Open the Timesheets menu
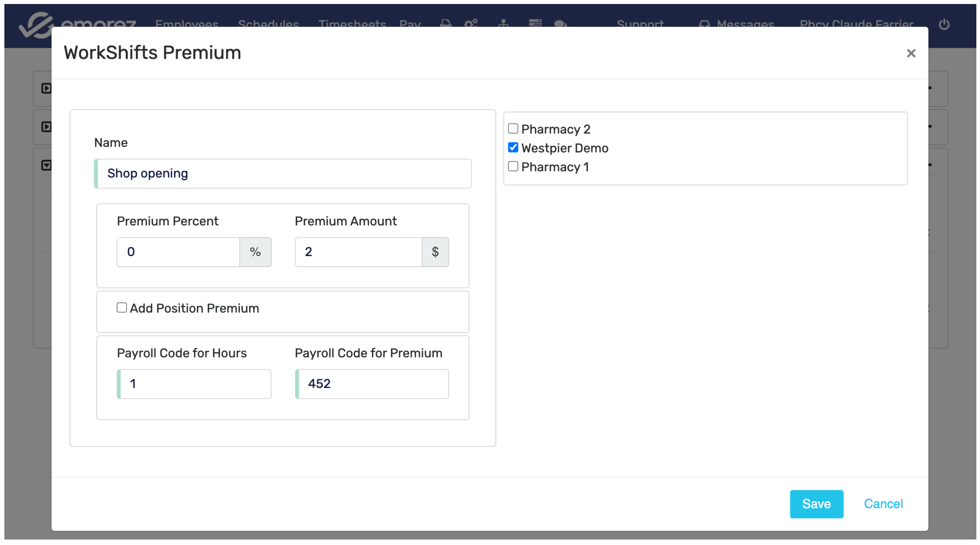The width and height of the screenshot is (980, 545). pos(352,24)
